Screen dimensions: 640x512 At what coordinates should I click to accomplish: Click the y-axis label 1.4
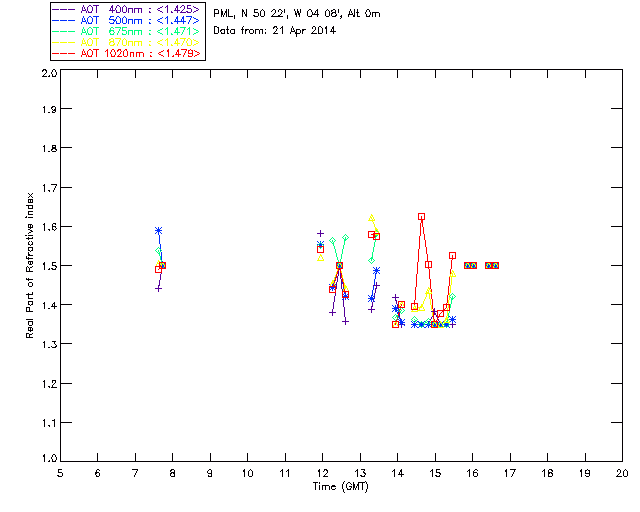coord(49,305)
